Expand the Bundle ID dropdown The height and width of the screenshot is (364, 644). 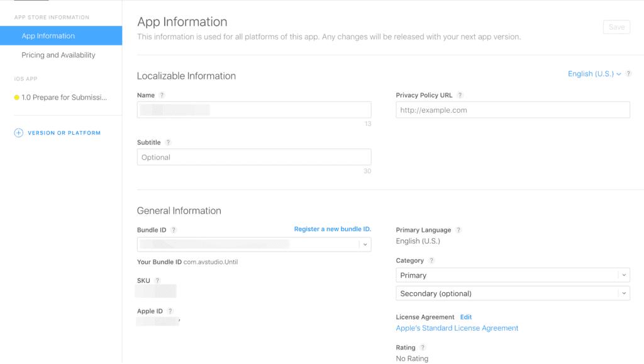click(x=365, y=244)
